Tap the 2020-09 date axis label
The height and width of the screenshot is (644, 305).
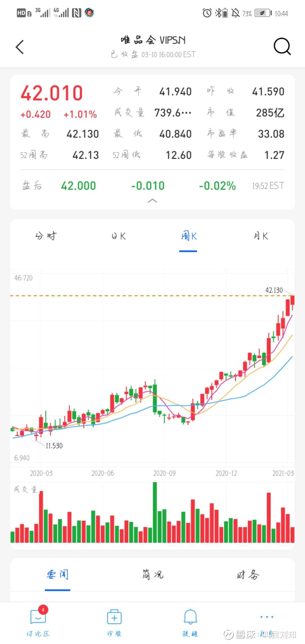(164, 473)
